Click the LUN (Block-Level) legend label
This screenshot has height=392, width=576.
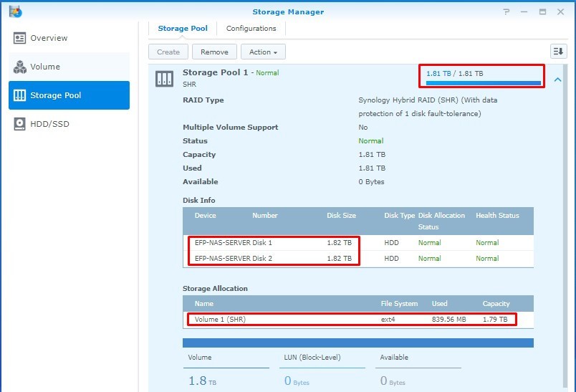coord(312,357)
